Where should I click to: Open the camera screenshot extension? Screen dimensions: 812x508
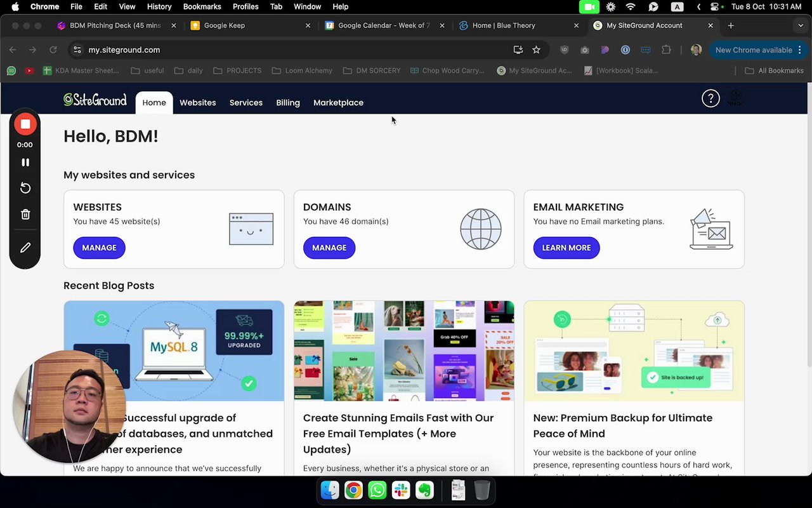(x=584, y=50)
